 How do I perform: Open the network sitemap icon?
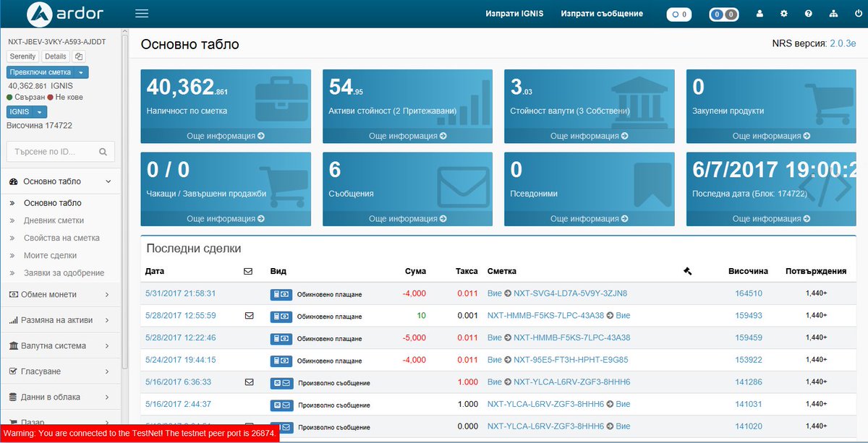[x=833, y=14]
